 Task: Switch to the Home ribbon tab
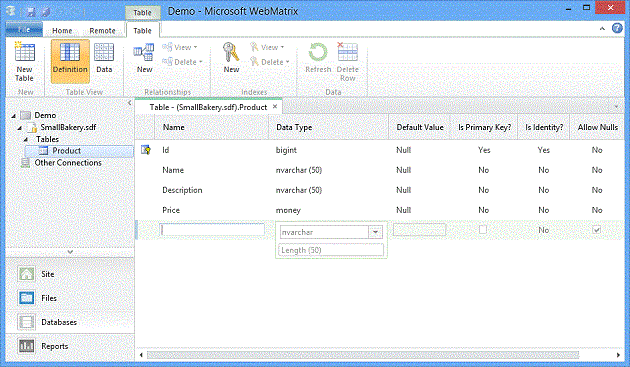click(62, 31)
